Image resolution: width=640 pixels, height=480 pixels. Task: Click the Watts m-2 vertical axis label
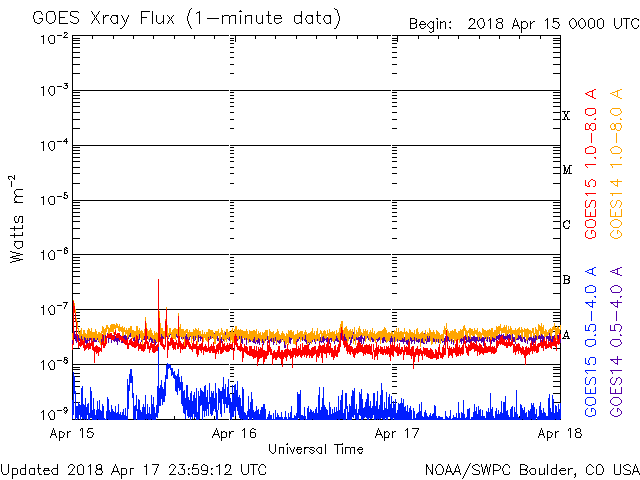(18, 218)
